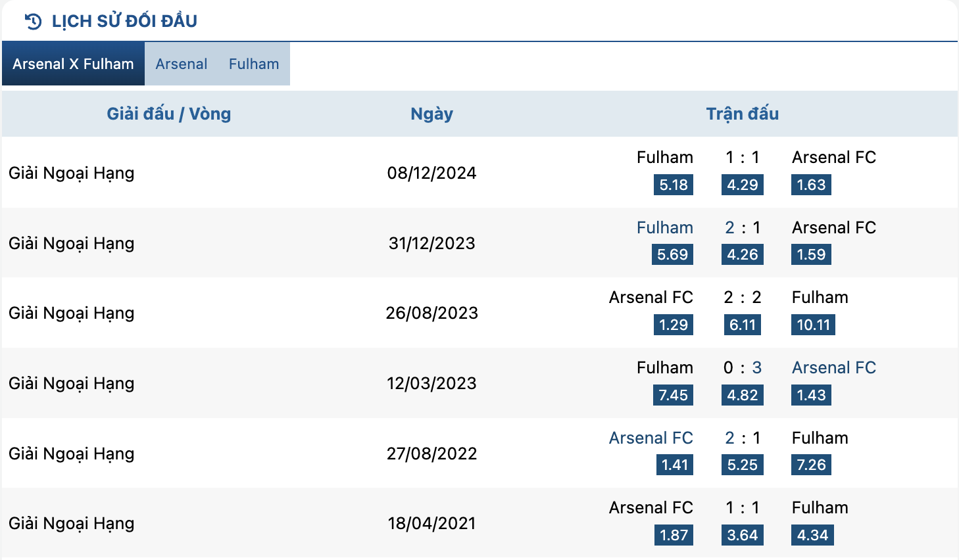Image resolution: width=959 pixels, height=560 pixels.
Task: Click the 1.43 odds badge
Action: coord(811,395)
